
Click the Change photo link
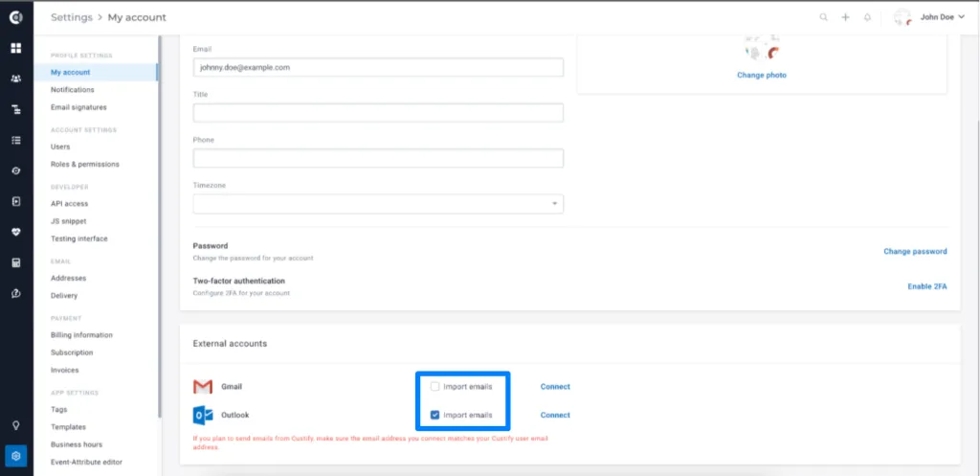[762, 75]
